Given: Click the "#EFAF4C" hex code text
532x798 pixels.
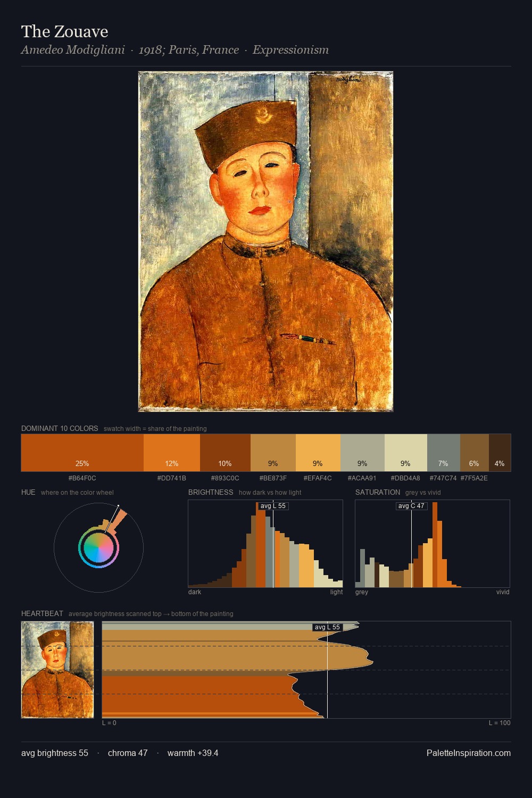Looking at the screenshot, I should [318, 478].
